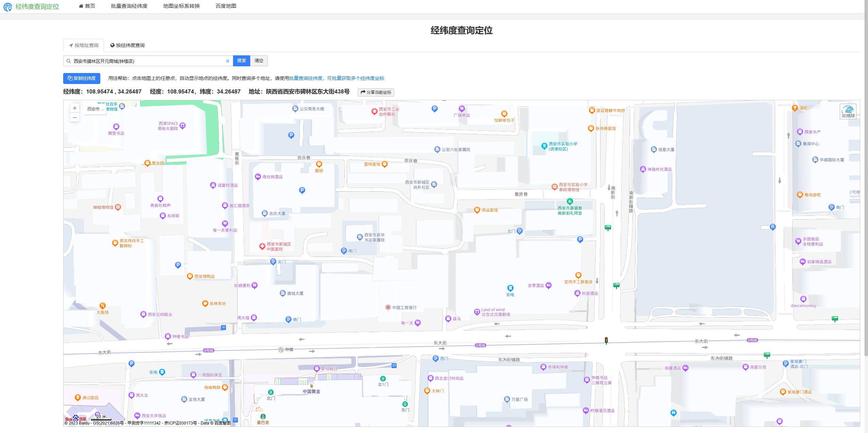
Task: Open the 批量查询经纬度 help link
Action: [306, 78]
